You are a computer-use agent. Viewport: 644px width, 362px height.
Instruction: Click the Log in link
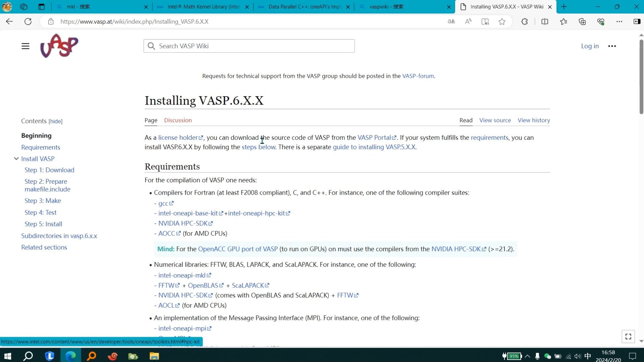click(x=590, y=46)
